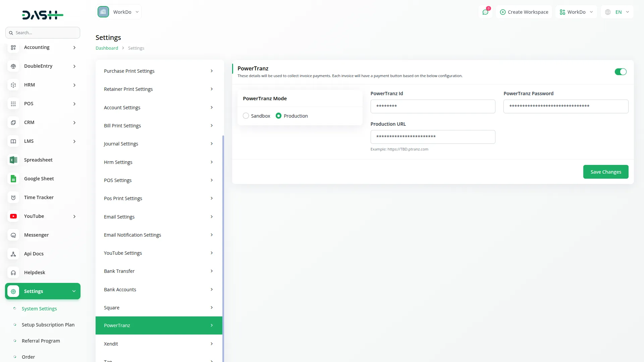Click the Messenger chat icon
The height and width of the screenshot is (362, 644).
pos(13,235)
